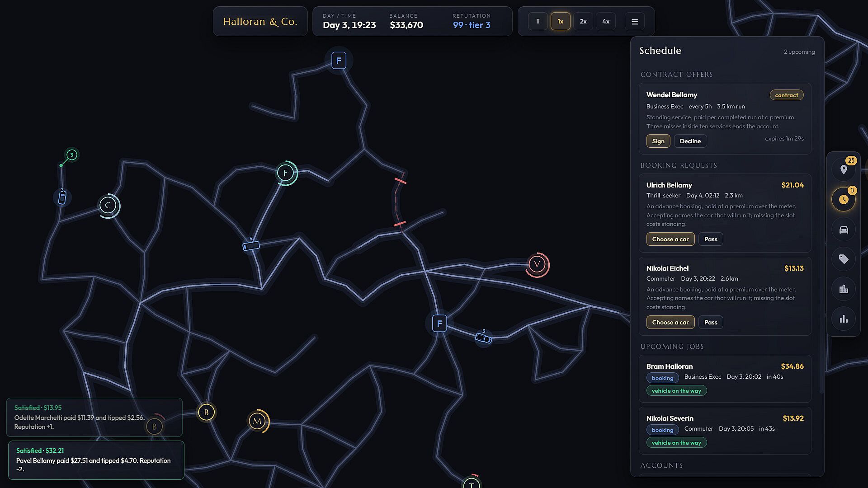The image size is (868, 488).
Task: Set game speed to 4x
Action: click(x=606, y=21)
